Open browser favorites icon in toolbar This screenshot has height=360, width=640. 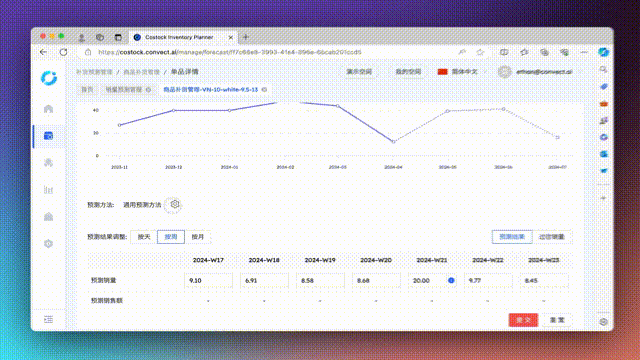click(524, 52)
